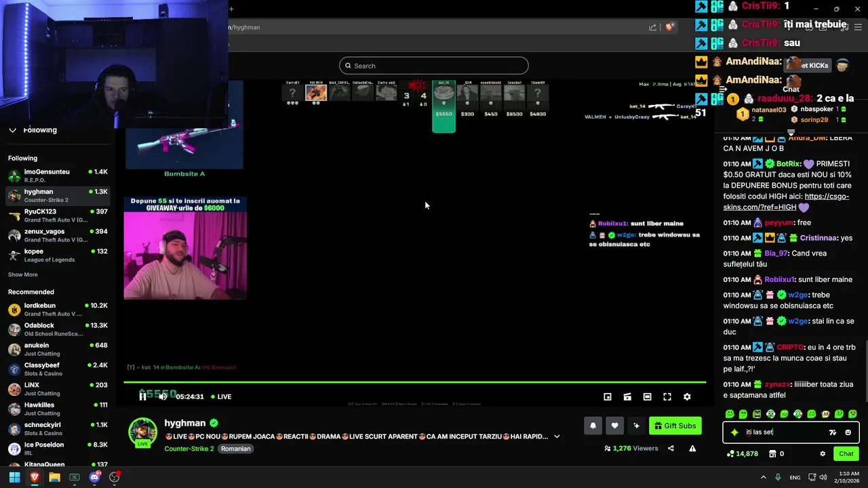Open Discord from the taskbar
Viewport: 868px width, 488px height.
coord(94,477)
